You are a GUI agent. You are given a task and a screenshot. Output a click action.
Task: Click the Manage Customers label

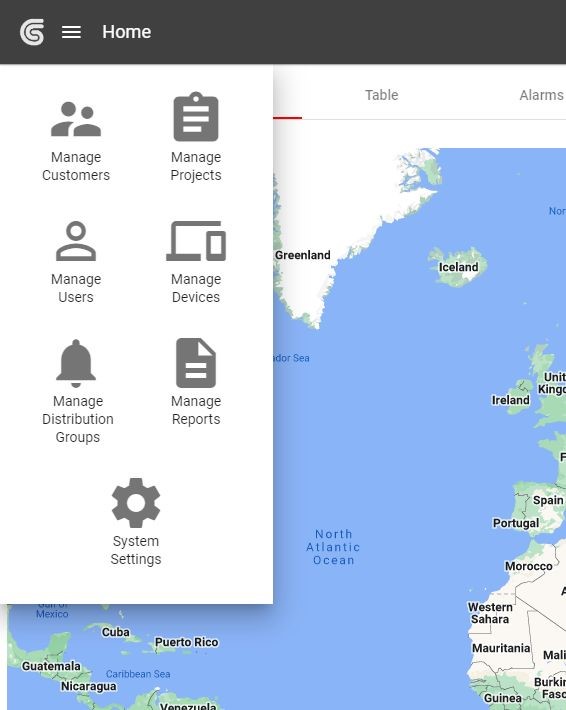(x=76, y=166)
